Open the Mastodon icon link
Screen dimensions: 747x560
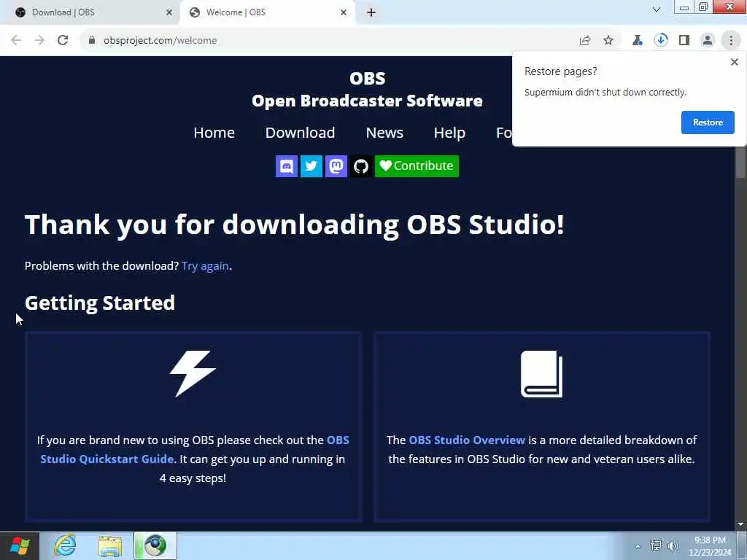[x=336, y=166]
